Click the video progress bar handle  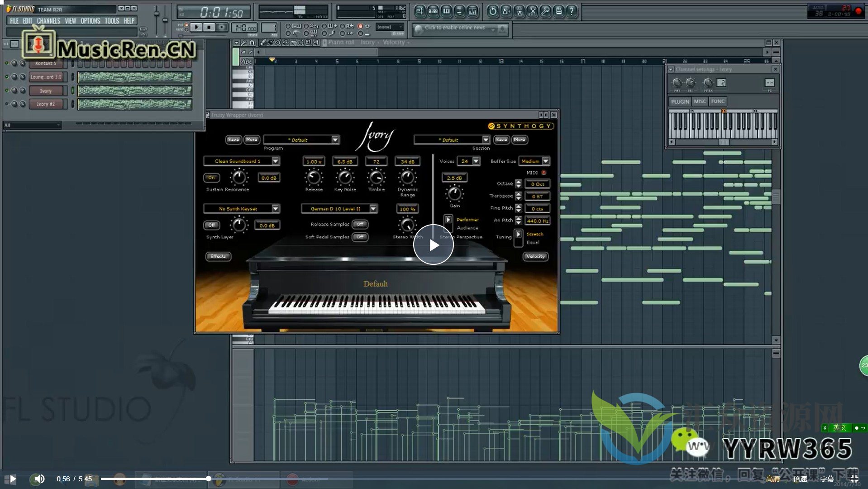pos(209,479)
